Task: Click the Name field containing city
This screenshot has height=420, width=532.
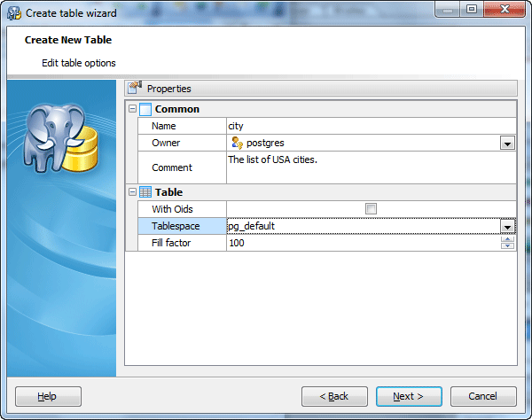Action: [371, 126]
